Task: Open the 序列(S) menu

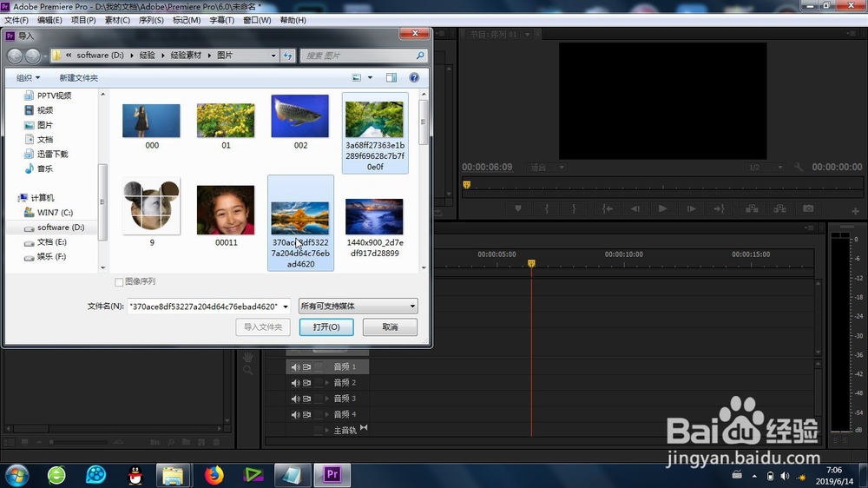Action: point(151,20)
